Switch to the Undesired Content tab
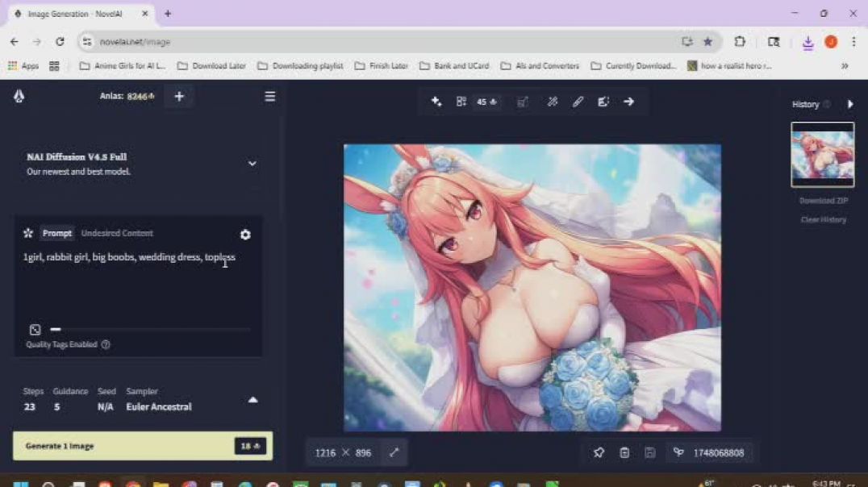The image size is (868, 487). pyautogui.click(x=117, y=233)
